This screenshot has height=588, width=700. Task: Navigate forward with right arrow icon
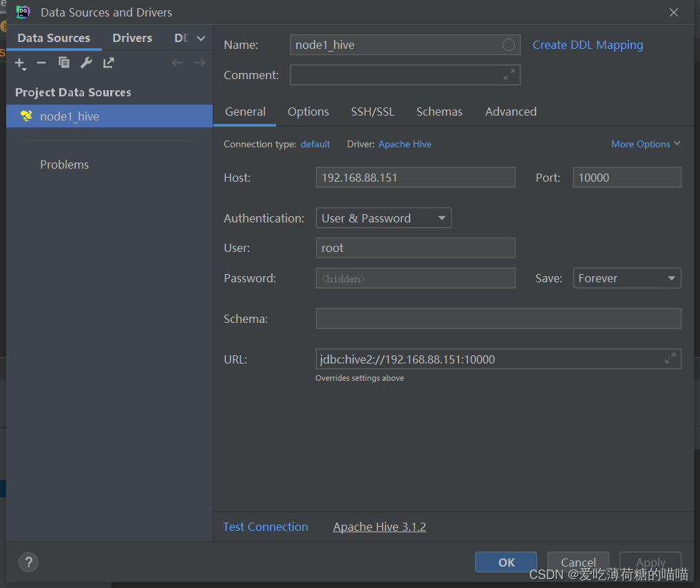coord(200,63)
